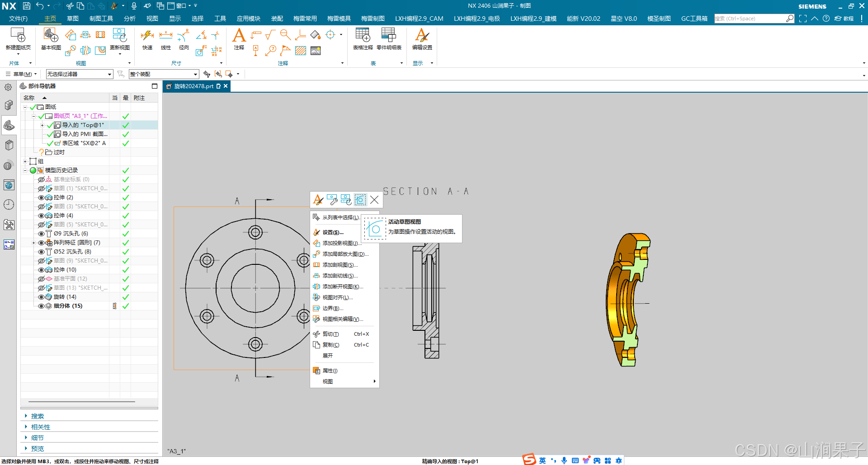
Task: Select the Radial dimension (径向) tool
Action: [184, 35]
